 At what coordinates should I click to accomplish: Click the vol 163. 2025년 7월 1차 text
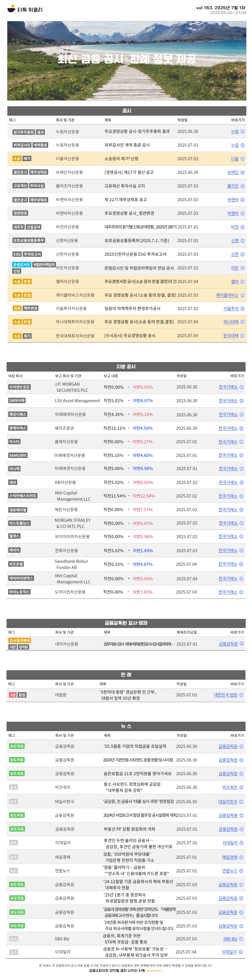pos(221,8)
